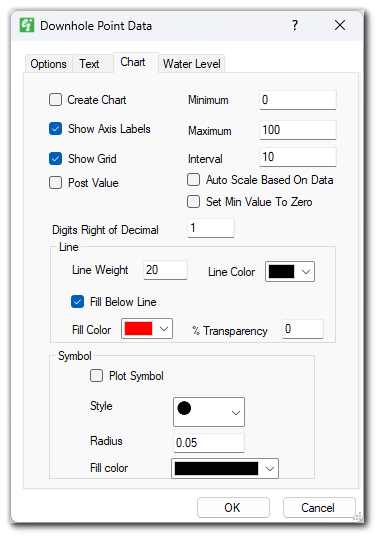This screenshot has width=382, height=541.
Task: Click the OK button
Action: [x=233, y=508]
